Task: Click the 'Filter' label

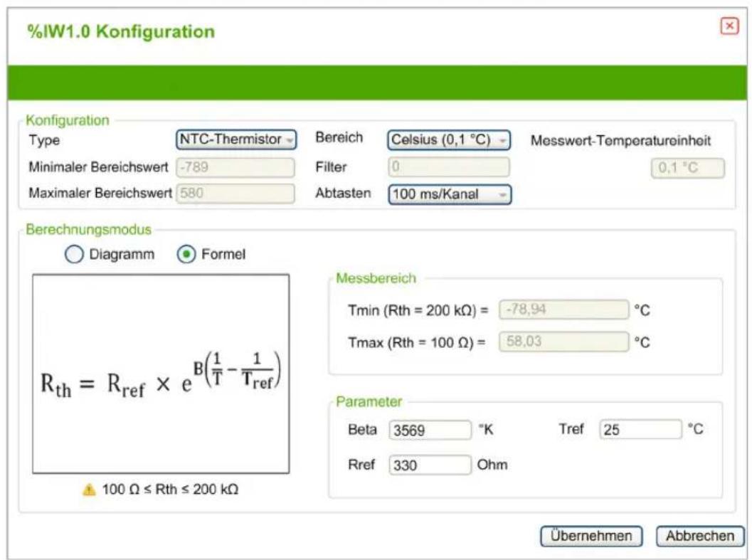Action: pyautogui.click(x=331, y=167)
